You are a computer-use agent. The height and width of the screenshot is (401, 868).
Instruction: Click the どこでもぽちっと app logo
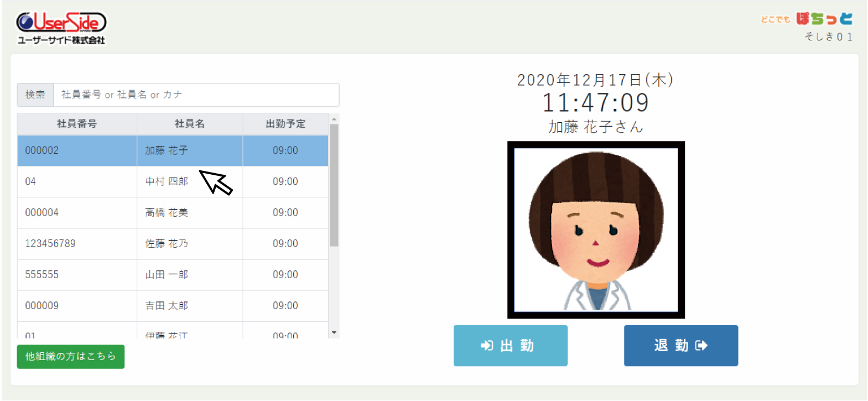807,19
